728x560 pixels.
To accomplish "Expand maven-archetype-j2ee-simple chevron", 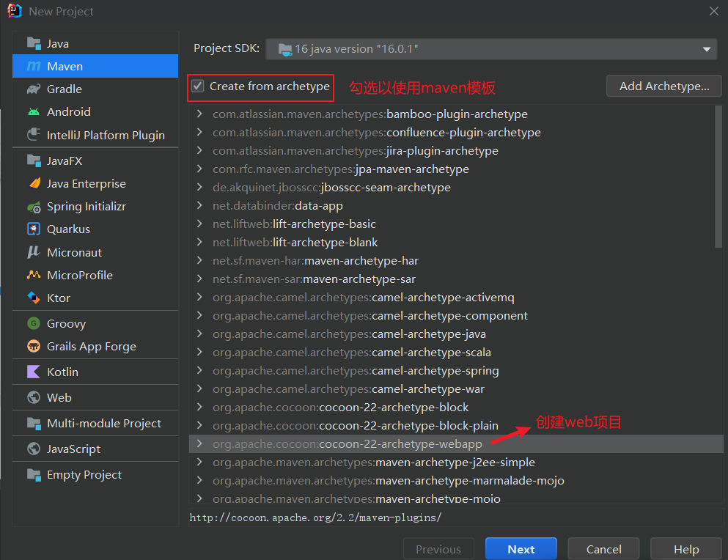I will coord(199,462).
